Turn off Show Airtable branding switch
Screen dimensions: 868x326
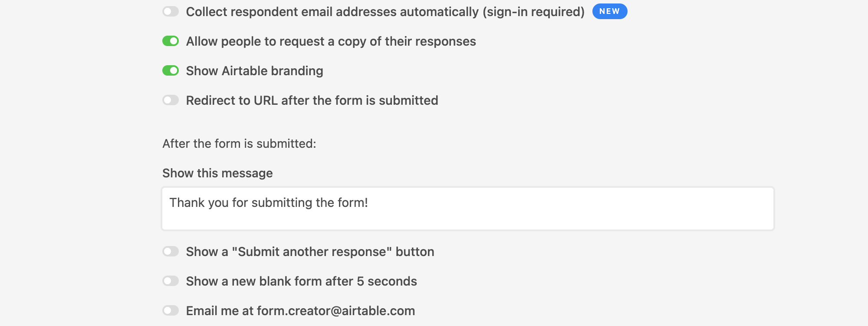(171, 70)
